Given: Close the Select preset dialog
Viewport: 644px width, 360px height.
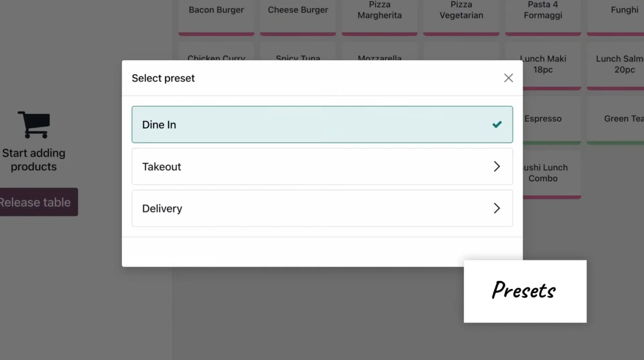Looking at the screenshot, I should click(508, 78).
